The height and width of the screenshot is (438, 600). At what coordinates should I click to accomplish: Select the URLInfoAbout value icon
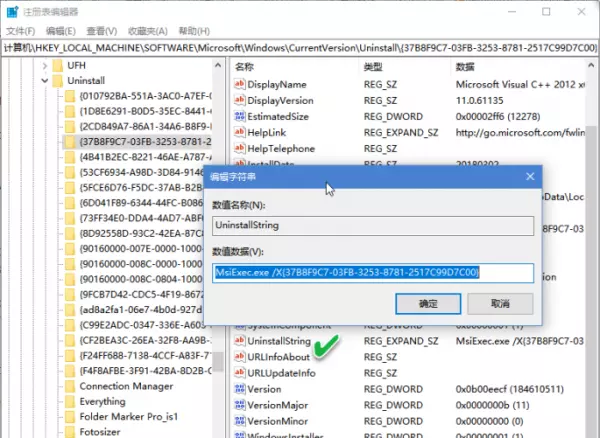coord(240,357)
